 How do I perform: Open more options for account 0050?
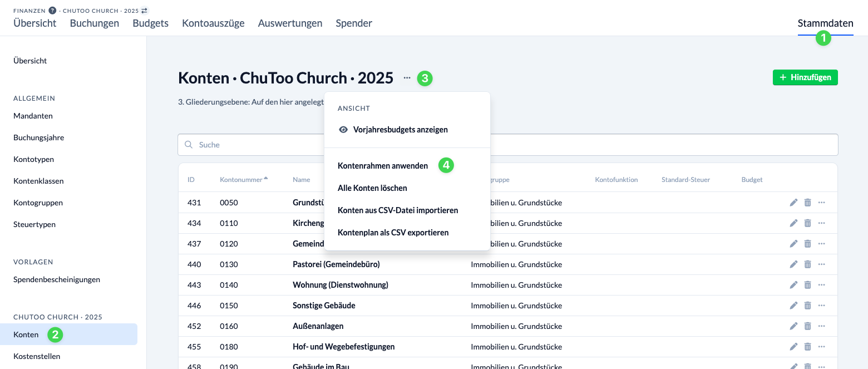(x=822, y=203)
